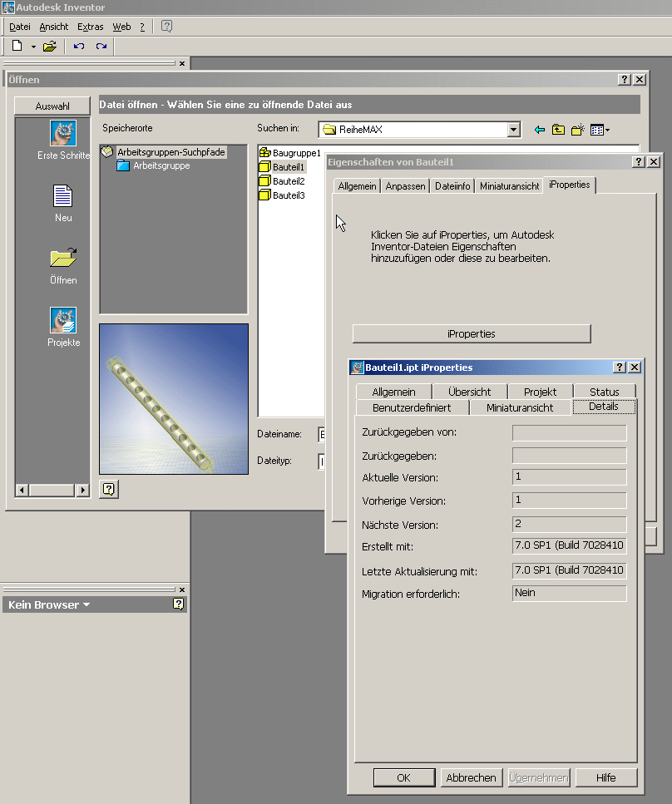Click the back arrow navigation icon
Image resolution: width=672 pixels, height=804 pixels.
point(539,130)
